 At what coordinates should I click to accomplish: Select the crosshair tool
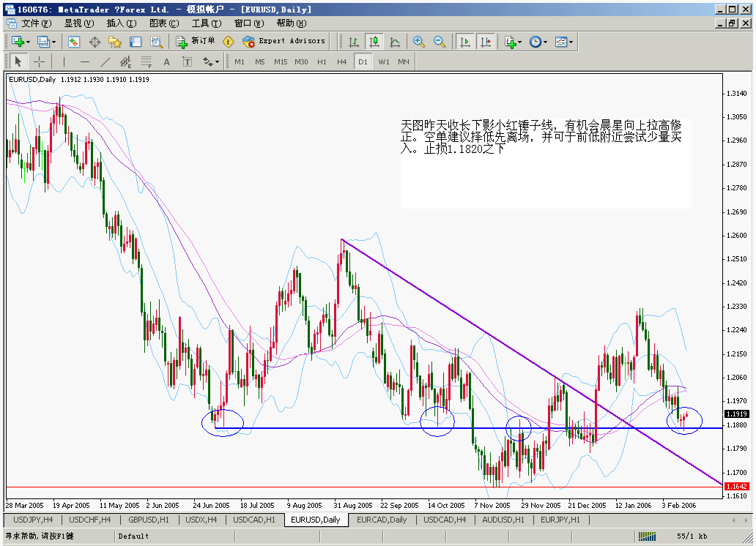[x=39, y=61]
